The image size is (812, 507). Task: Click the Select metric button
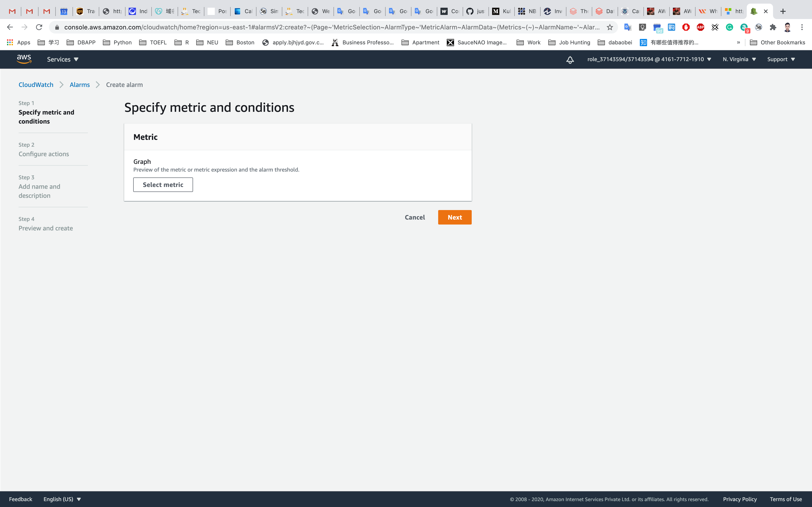coord(163,185)
